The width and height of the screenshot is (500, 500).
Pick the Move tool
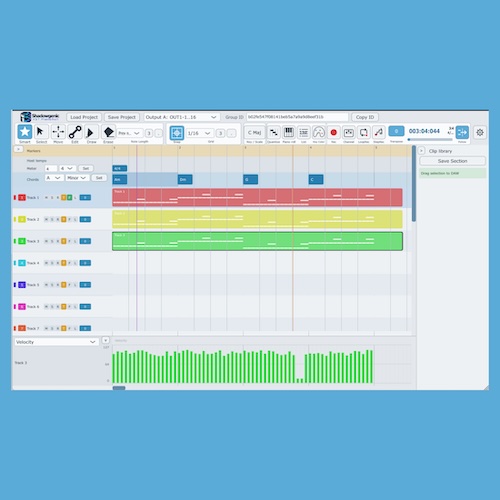click(58, 132)
